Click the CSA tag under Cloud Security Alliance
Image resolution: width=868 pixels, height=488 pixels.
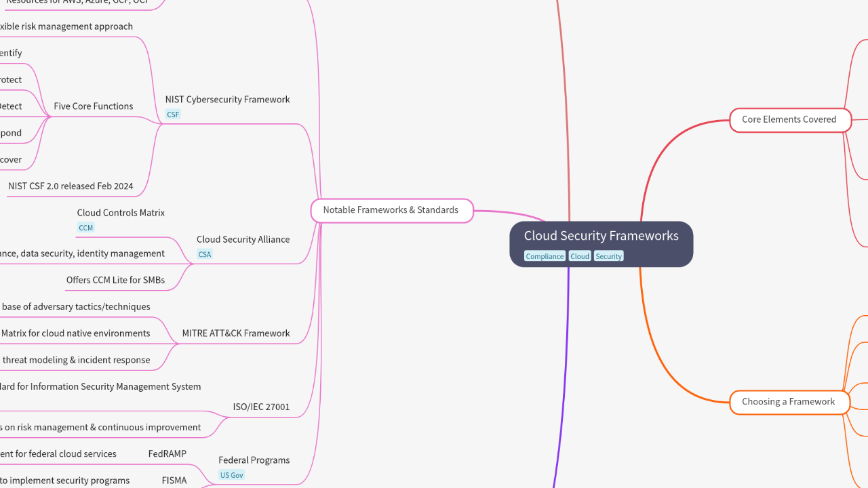[204, 253]
